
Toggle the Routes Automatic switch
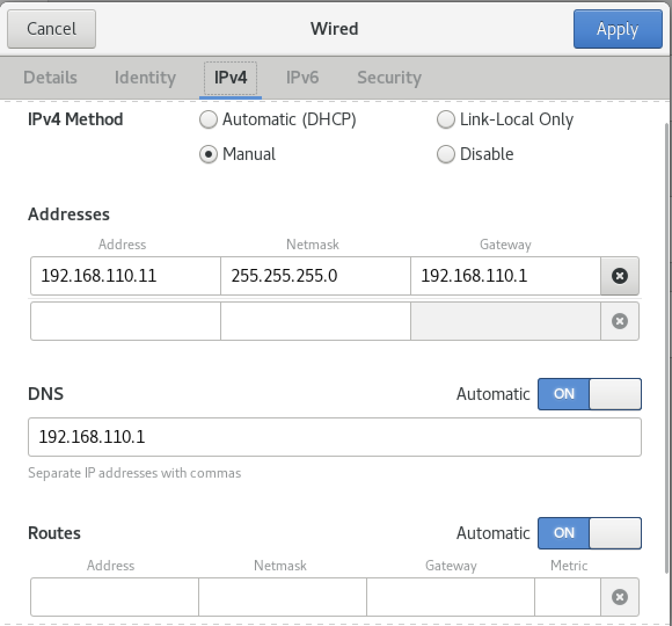click(x=590, y=533)
